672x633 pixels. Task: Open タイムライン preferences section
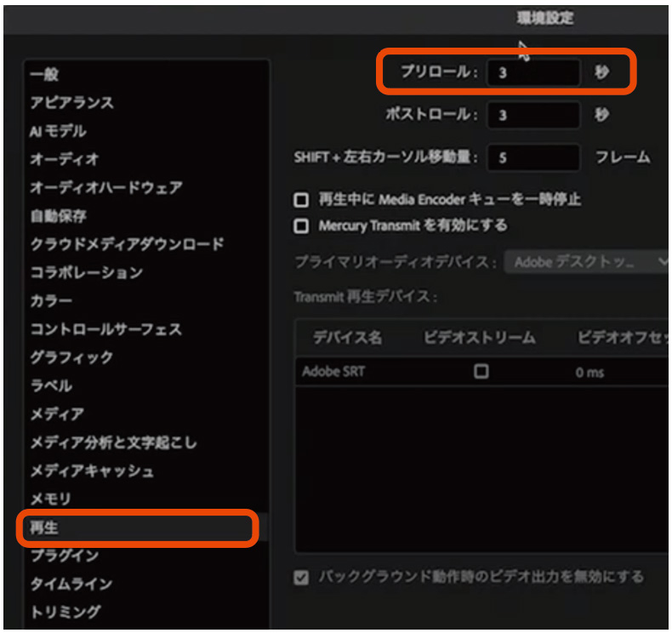pos(71,584)
